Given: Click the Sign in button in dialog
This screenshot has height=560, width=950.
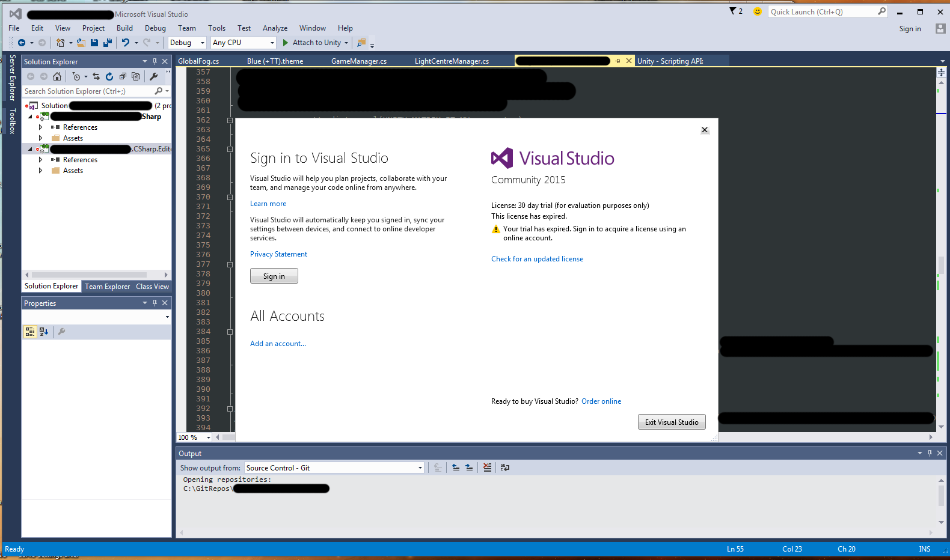Looking at the screenshot, I should click(274, 276).
